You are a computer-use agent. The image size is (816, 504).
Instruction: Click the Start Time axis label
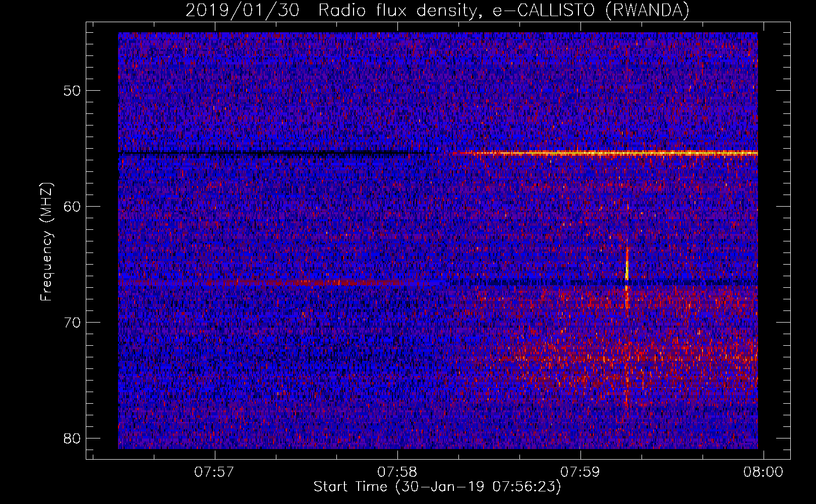point(437,487)
